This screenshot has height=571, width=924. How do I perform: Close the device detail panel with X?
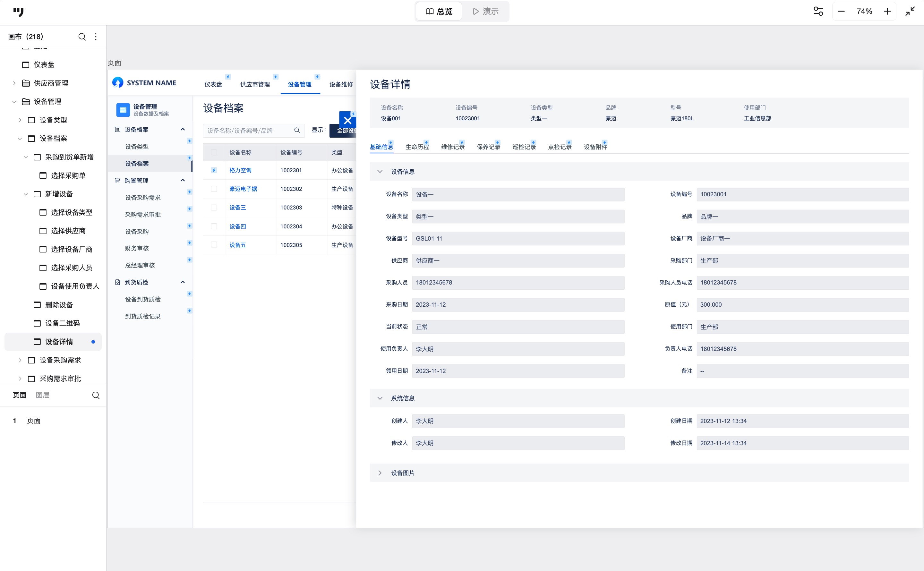(x=347, y=121)
